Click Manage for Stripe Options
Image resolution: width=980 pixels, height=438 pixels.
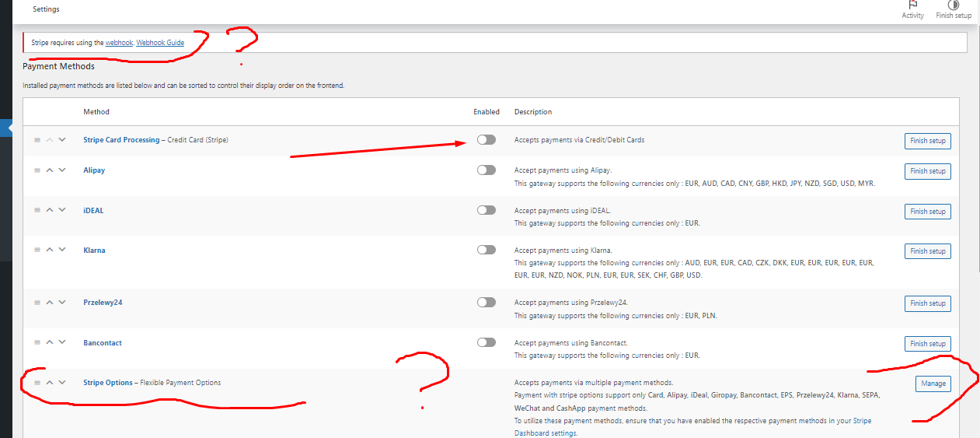tap(933, 384)
